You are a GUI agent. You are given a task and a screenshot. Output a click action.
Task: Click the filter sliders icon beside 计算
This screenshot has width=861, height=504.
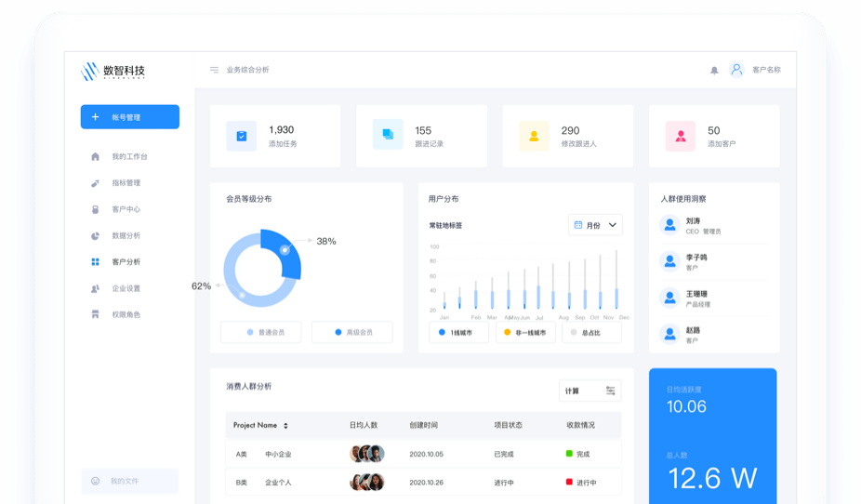click(610, 391)
